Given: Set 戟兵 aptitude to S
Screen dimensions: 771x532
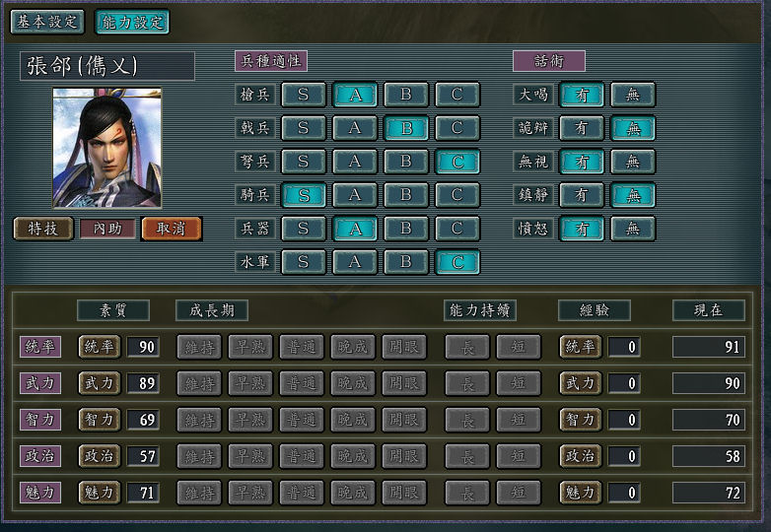Looking at the screenshot, I should click(304, 128).
